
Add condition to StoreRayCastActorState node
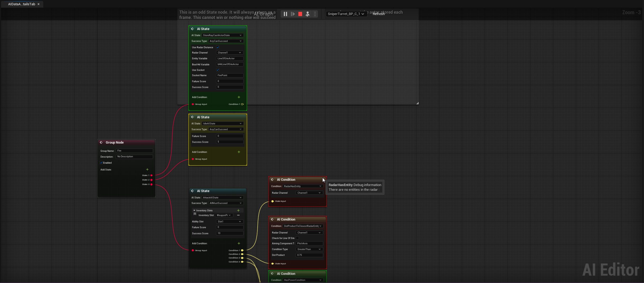239,97
